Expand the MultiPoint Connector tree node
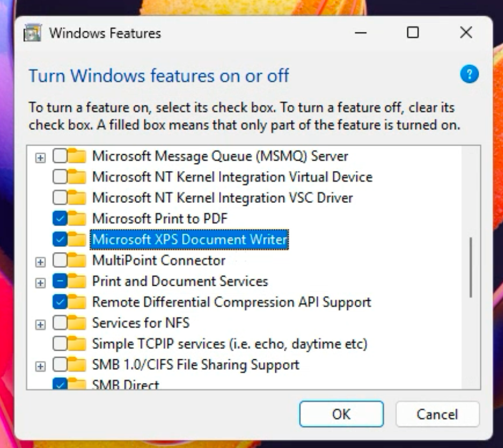The height and width of the screenshot is (448, 503). click(x=41, y=262)
